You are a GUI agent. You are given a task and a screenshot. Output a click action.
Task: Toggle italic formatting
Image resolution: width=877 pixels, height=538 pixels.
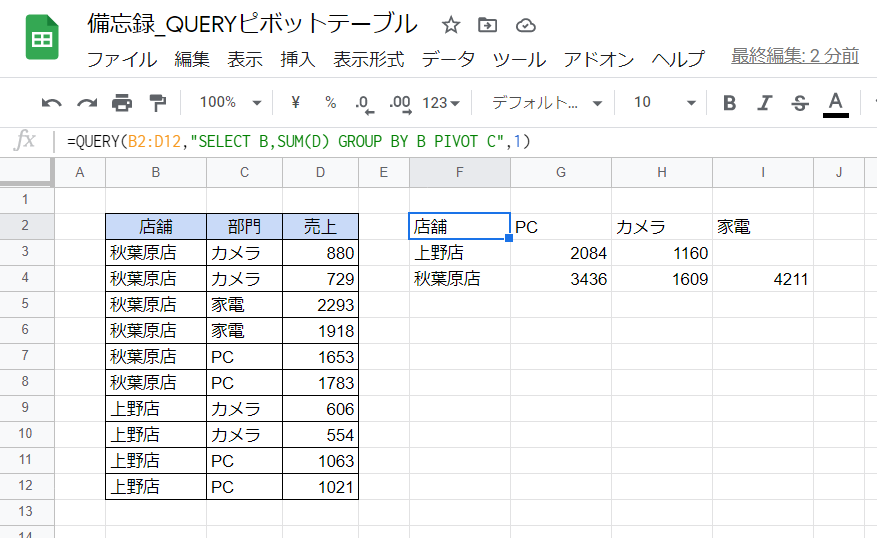[765, 103]
